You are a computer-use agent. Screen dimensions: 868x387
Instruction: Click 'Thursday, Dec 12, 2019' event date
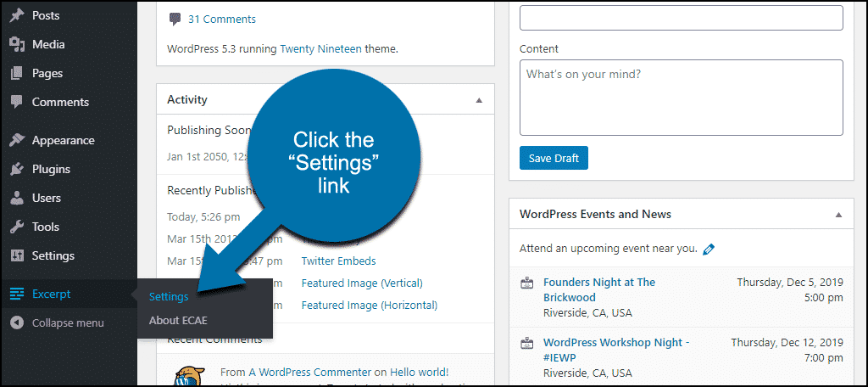pyautogui.click(x=787, y=342)
